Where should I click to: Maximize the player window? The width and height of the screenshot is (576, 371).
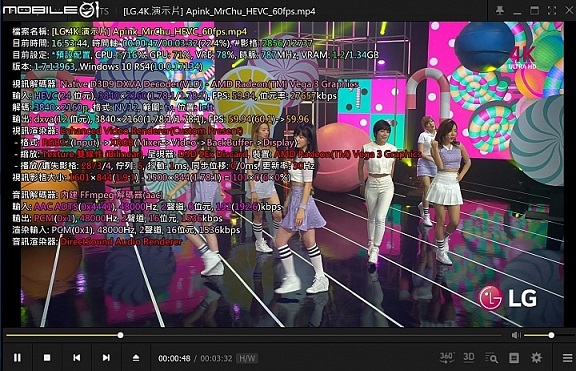point(534,11)
